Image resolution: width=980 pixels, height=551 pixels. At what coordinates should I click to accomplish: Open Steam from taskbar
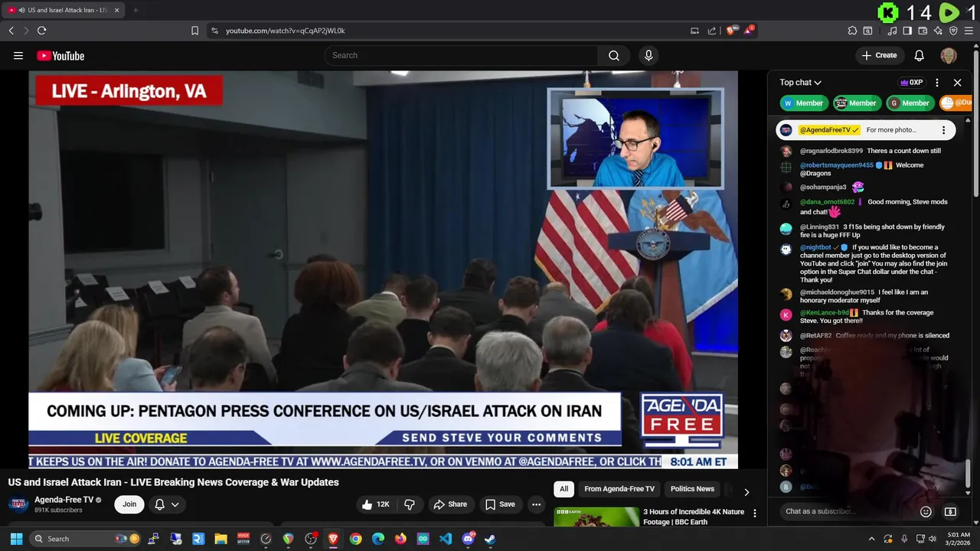click(490, 539)
